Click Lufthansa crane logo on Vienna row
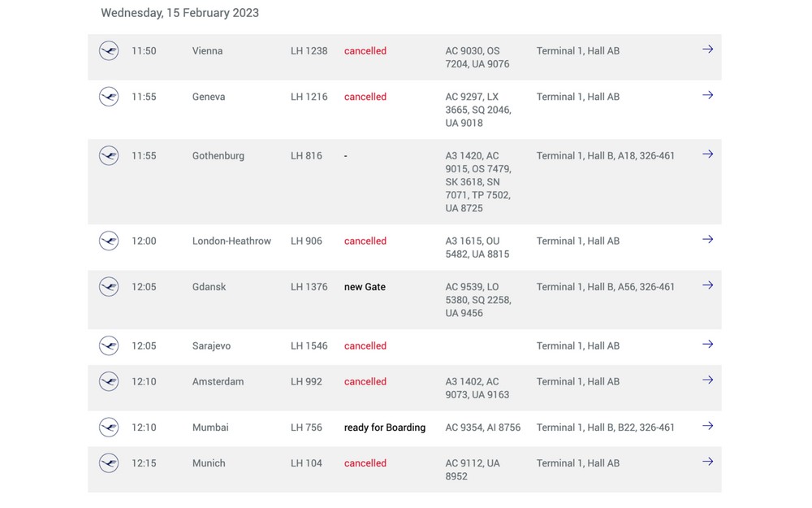812x508 pixels. (x=109, y=50)
